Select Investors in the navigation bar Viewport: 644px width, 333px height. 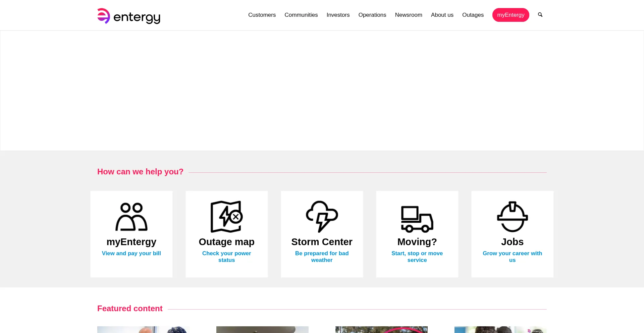click(338, 15)
